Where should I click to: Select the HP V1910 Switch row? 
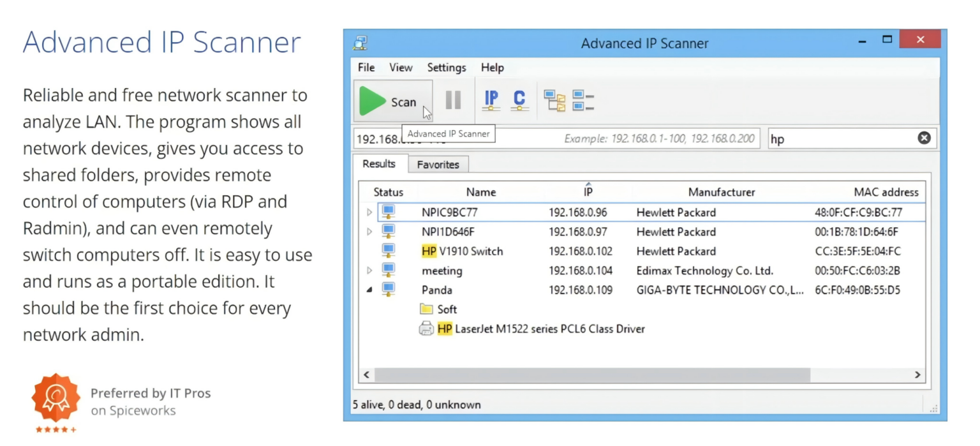[470, 251]
